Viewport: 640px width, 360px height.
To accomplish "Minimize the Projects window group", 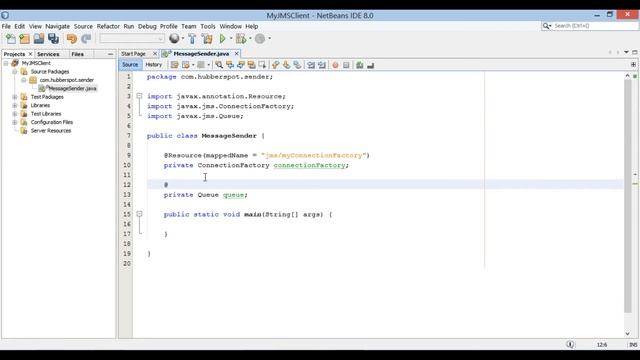I will tap(110, 54).
